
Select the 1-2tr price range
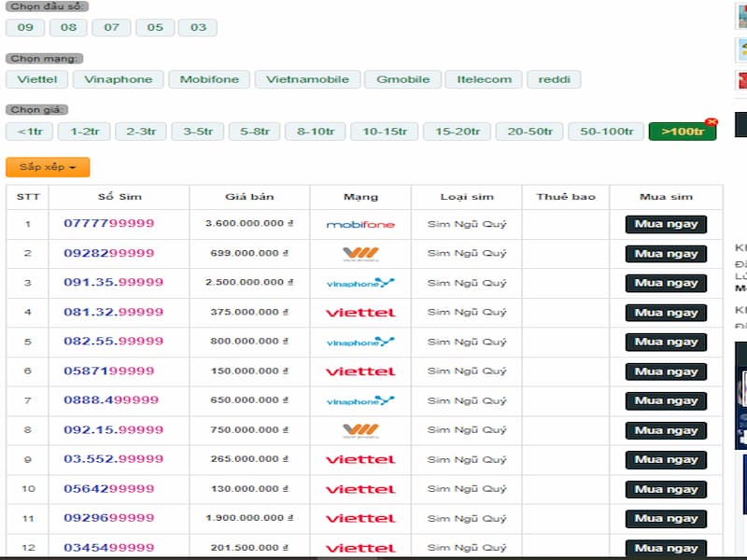(84, 132)
